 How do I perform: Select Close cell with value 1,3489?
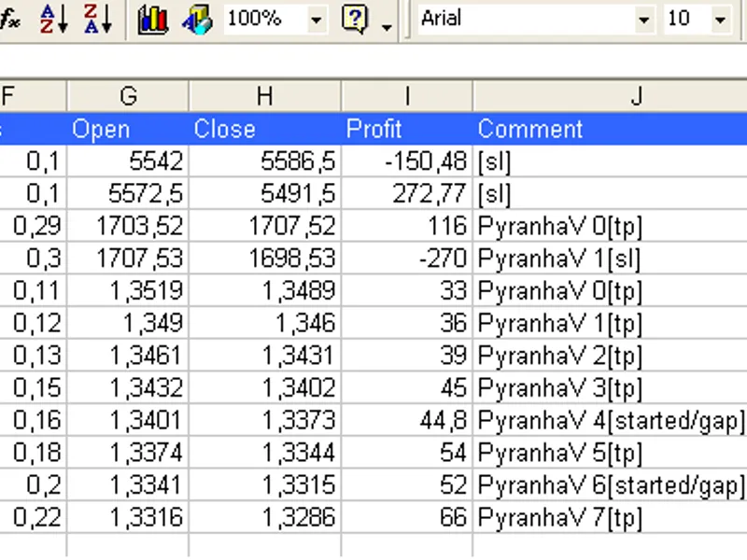[265, 291]
